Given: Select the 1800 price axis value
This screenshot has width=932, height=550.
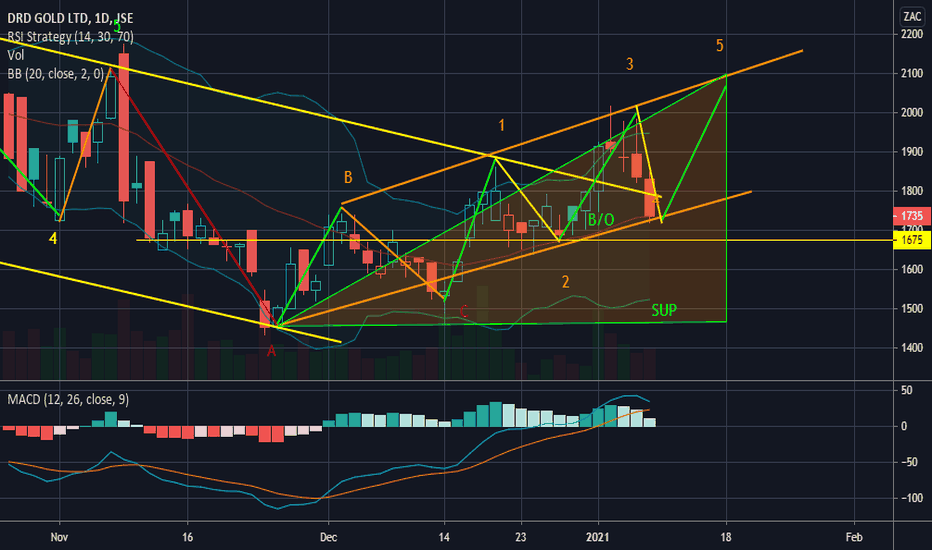Looking at the screenshot, I should coord(912,191).
